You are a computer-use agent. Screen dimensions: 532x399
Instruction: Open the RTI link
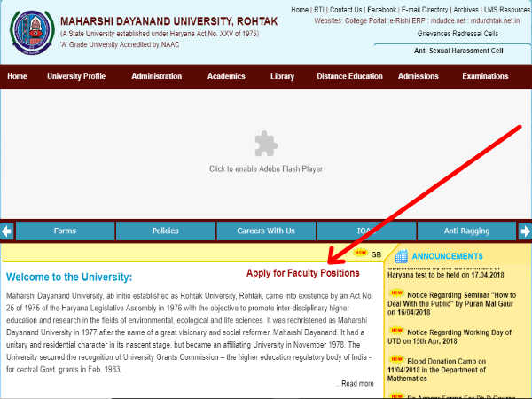coord(319,10)
